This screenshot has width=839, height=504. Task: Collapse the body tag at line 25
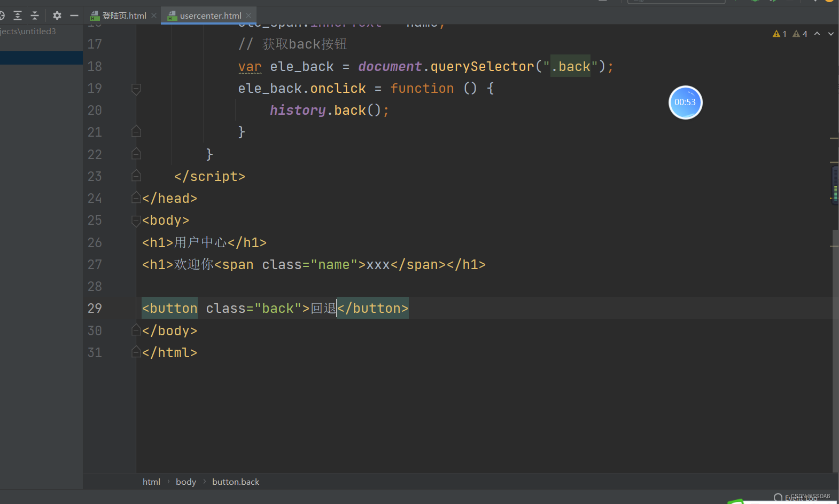click(x=136, y=220)
